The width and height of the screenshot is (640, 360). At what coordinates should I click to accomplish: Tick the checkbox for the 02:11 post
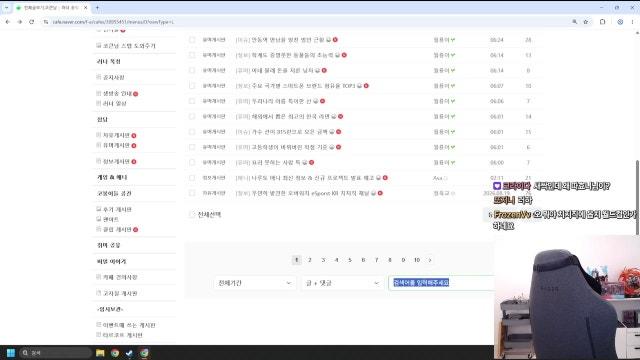pyautogui.click(x=192, y=178)
